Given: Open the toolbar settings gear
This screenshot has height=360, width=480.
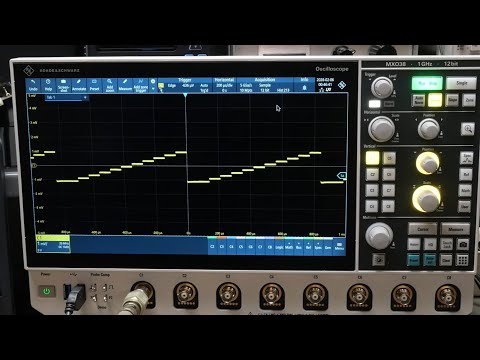Looking at the screenshot, I should [153, 81].
